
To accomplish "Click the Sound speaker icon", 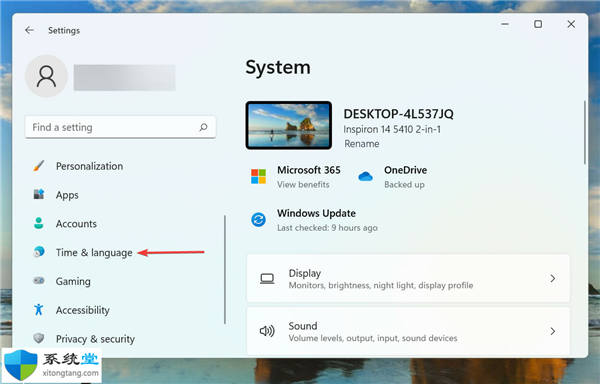I will coord(267,331).
